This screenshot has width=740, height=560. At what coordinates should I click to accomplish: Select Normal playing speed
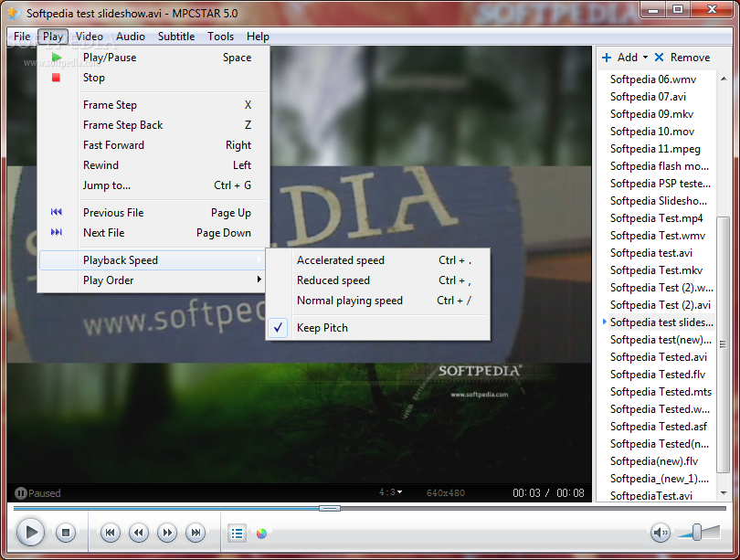[x=377, y=301]
